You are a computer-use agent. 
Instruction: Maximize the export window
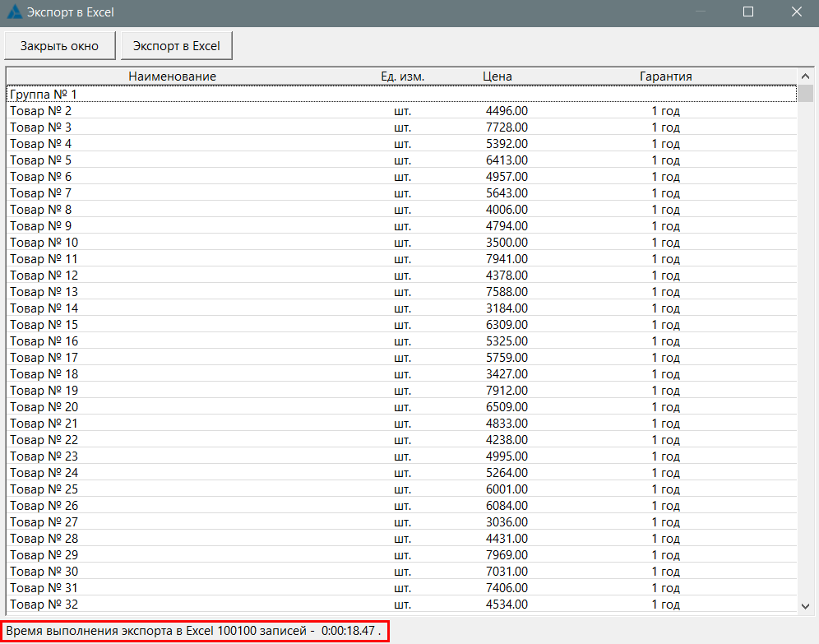point(748,12)
